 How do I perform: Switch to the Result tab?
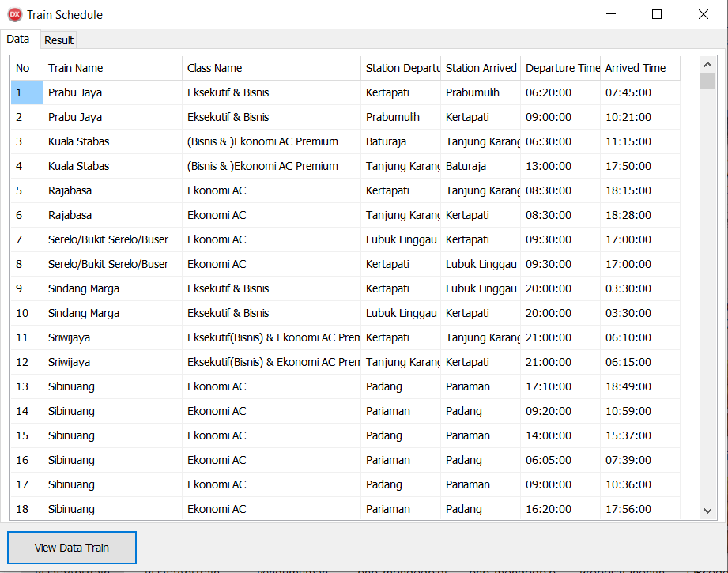pos(59,40)
